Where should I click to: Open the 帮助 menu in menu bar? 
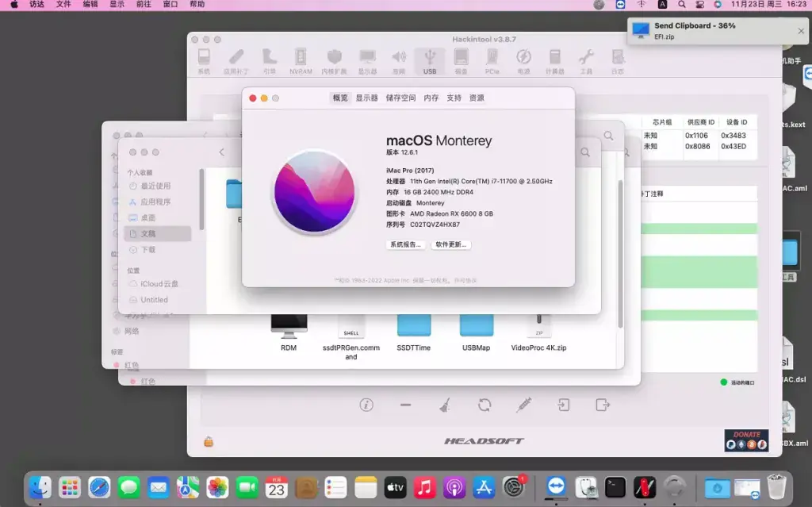(x=197, y=5)
